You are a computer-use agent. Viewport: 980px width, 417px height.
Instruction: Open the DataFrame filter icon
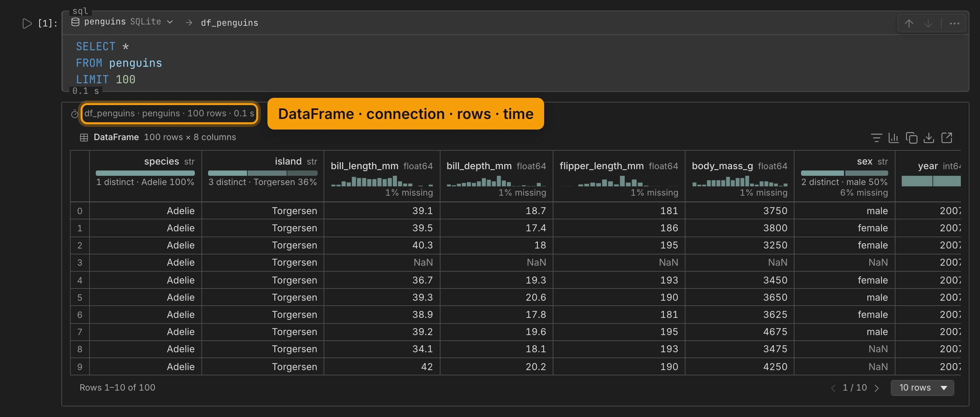click(877, 137)
